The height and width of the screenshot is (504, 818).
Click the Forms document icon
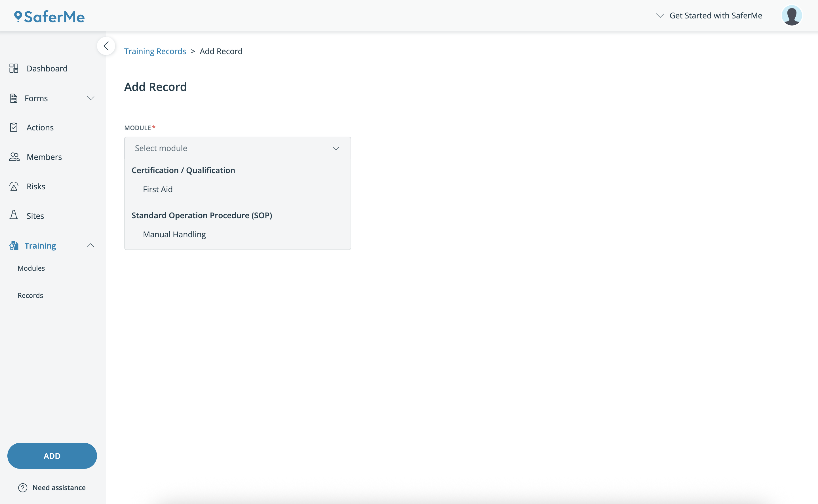[x=14, y=98]
